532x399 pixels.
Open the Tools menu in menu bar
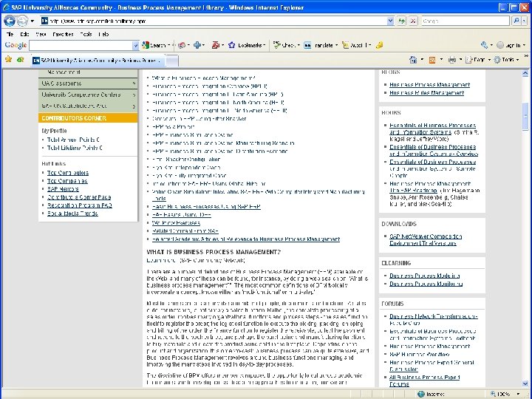[x=86, y=34]
